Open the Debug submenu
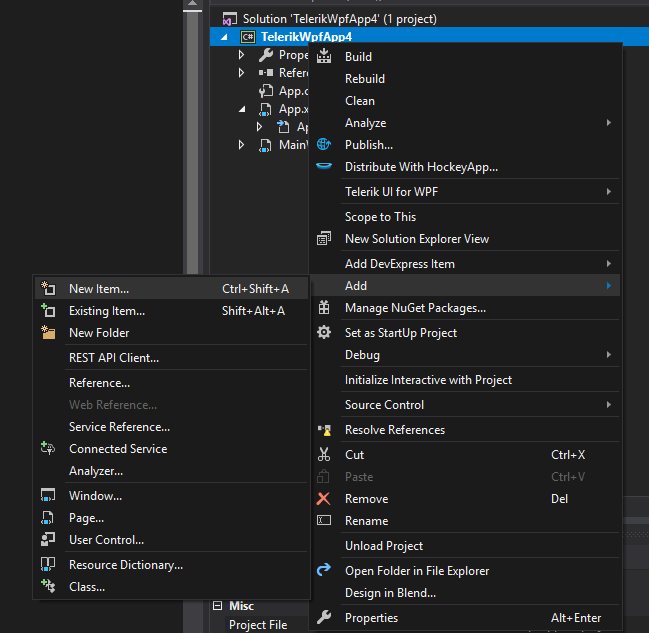The width and height of the screenshot is (649, 633). pyautogui.click(x=466, y=355)
